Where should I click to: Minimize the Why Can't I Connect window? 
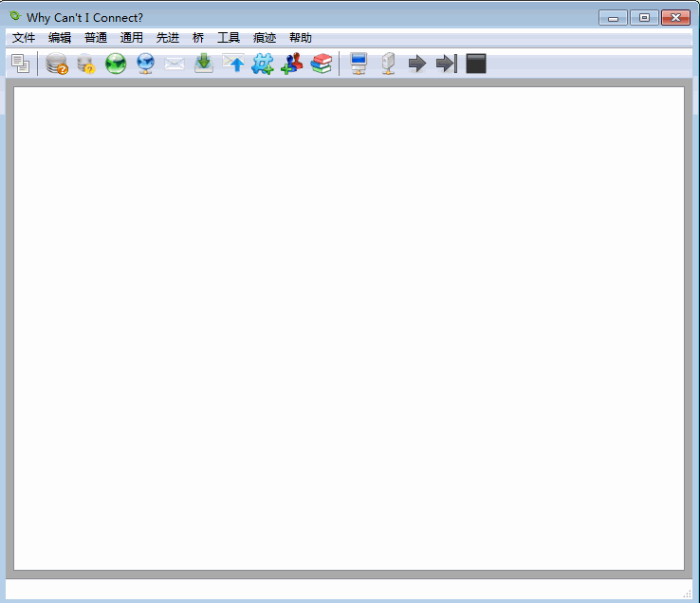click(x=613, y=18)
